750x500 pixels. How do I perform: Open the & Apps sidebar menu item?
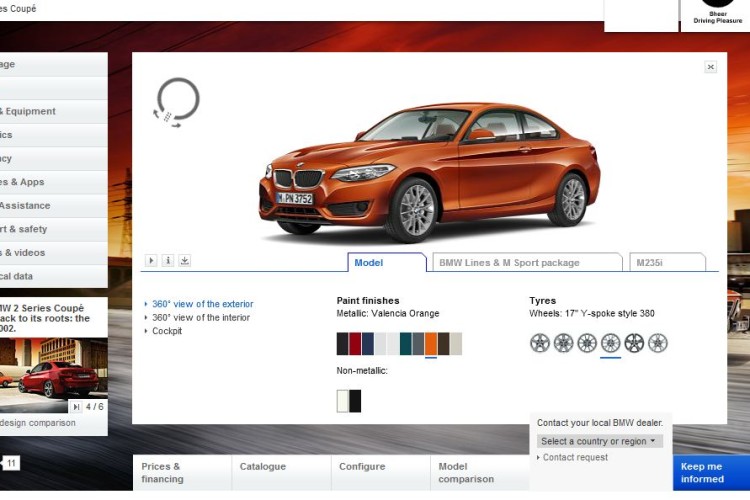[x=54, y=182]
